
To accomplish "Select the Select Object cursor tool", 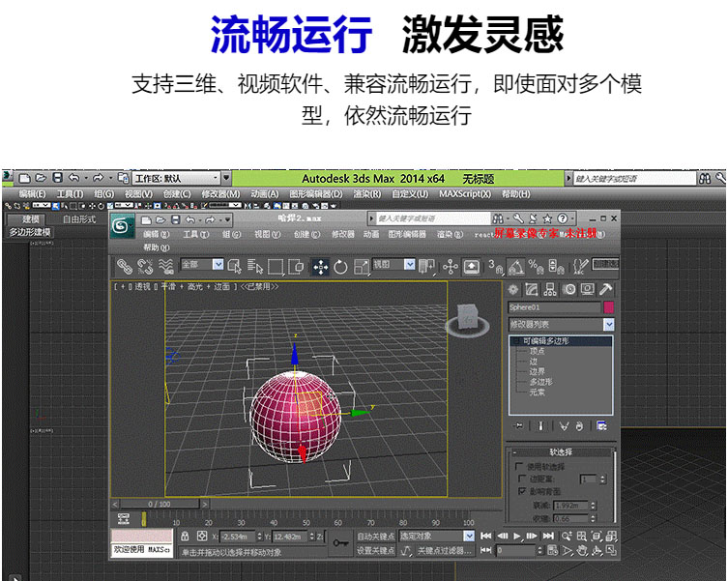I will [235, 267].
